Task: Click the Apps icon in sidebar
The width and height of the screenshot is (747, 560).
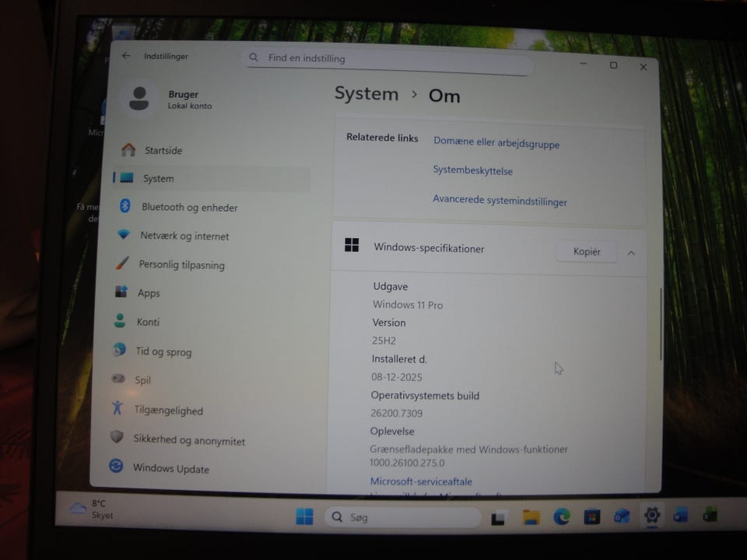Action: point(121,292)
